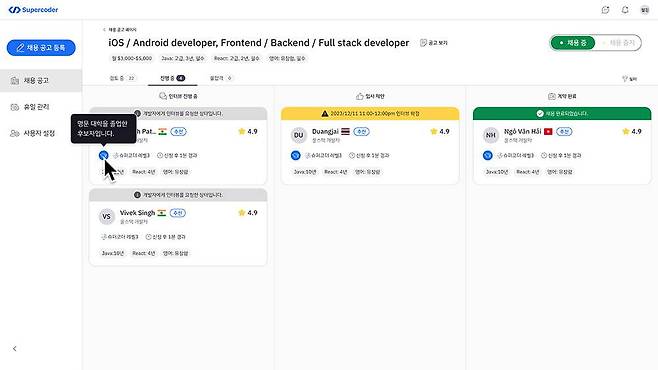Click the Java tag on Duangjai card
Image resolution: width=658 pixels, height=370 pixels.
(305, 172)
